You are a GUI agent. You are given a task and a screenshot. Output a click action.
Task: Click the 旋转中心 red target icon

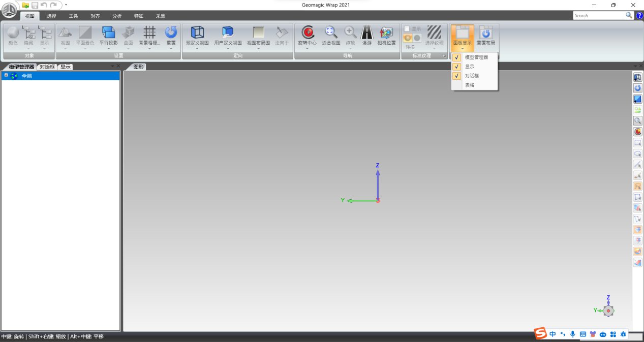pyautogui.click(x=308, y=33)
